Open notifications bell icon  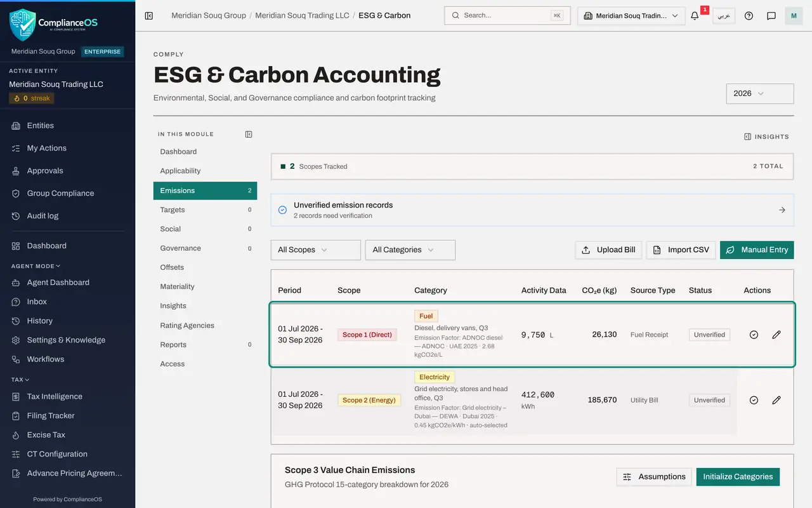(695, 16)
